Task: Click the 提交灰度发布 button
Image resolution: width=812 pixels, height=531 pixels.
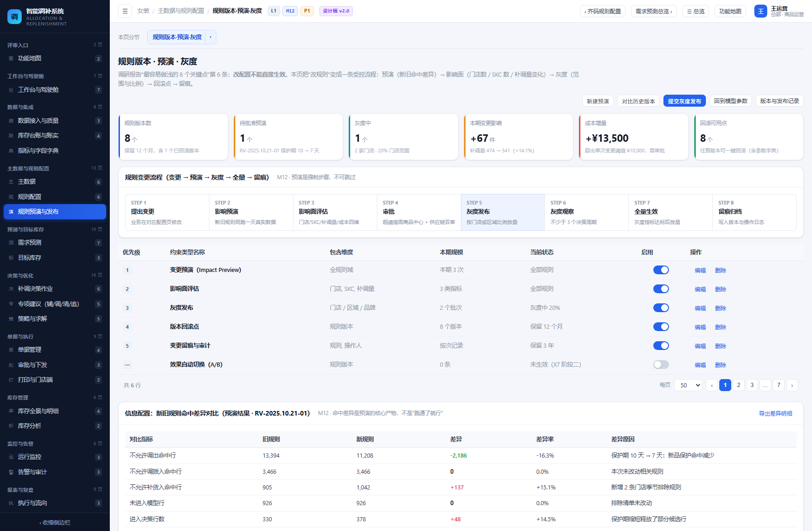Action: point(684,101)
